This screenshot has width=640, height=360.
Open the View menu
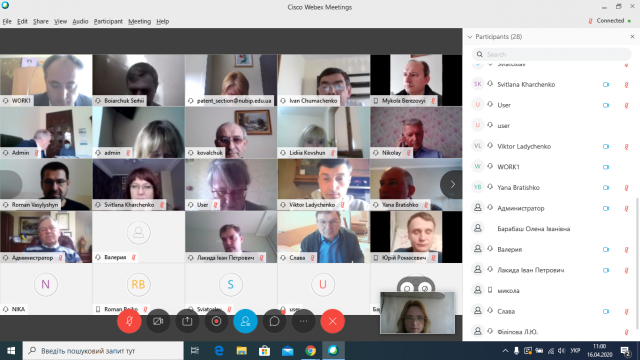[x=60, y=21]
